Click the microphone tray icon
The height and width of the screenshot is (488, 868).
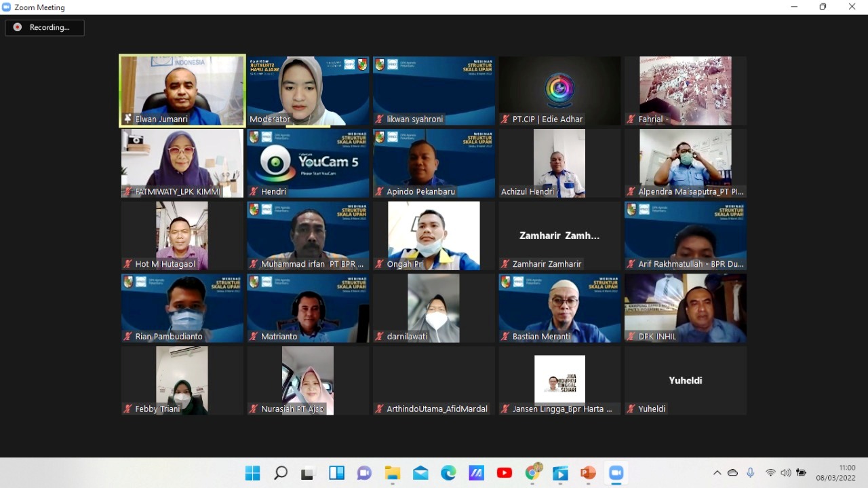(x=750, y=473)
